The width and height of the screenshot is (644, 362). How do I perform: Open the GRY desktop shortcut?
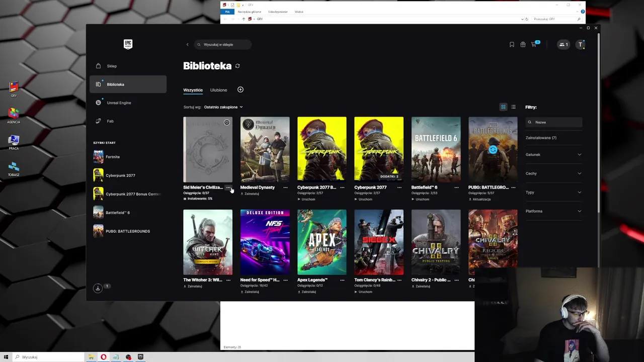tap(14, 90)
